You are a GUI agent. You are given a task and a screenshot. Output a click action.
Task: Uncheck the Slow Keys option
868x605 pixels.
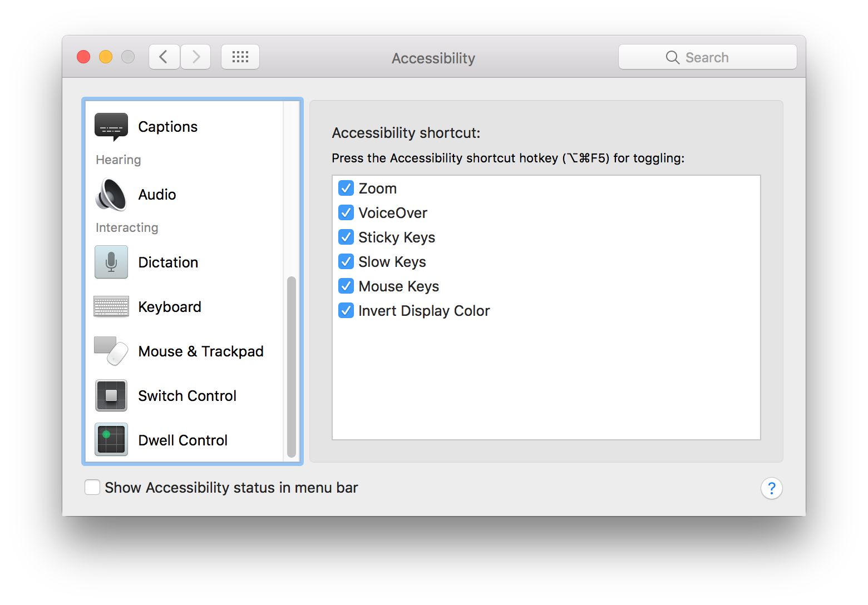click(346, 261)
